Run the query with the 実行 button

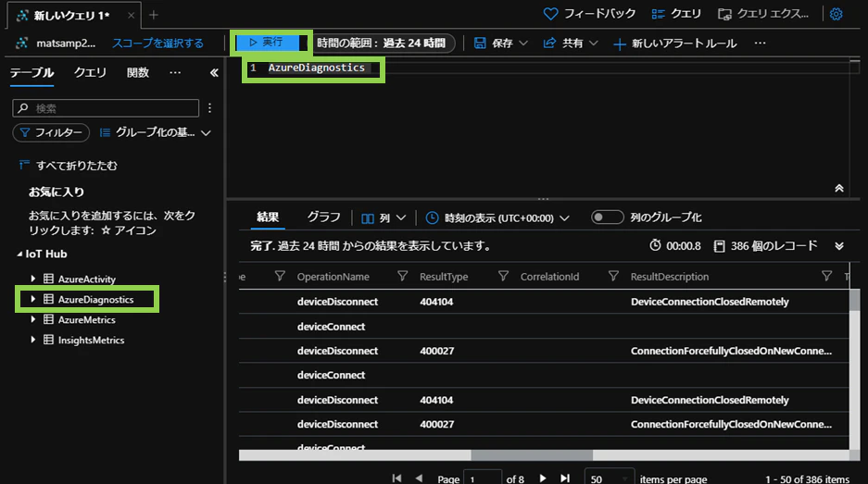coord(268,43)
